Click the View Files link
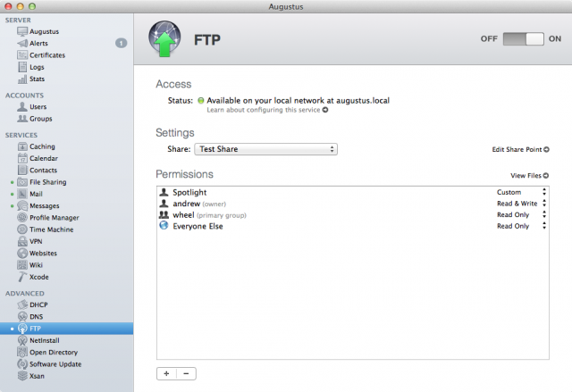This screenshot has height=392, width=572. pyautogui.click(x=530, y=176)
